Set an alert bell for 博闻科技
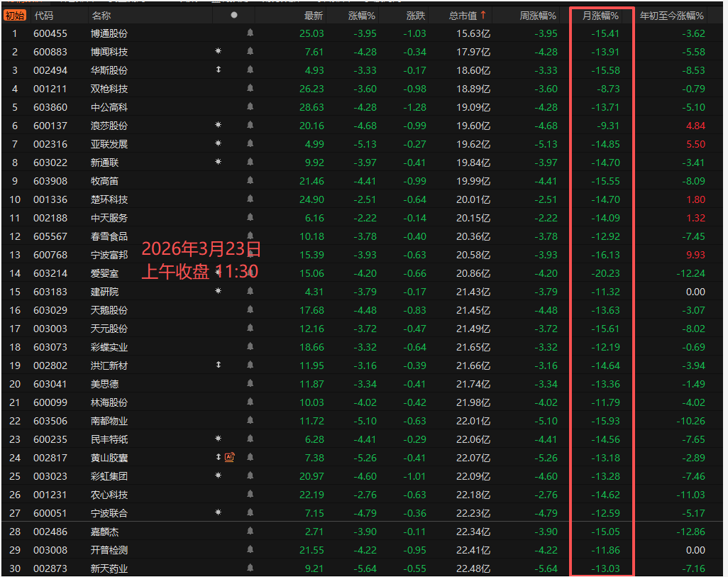This screenshot has height=577, width=728. 250,51
